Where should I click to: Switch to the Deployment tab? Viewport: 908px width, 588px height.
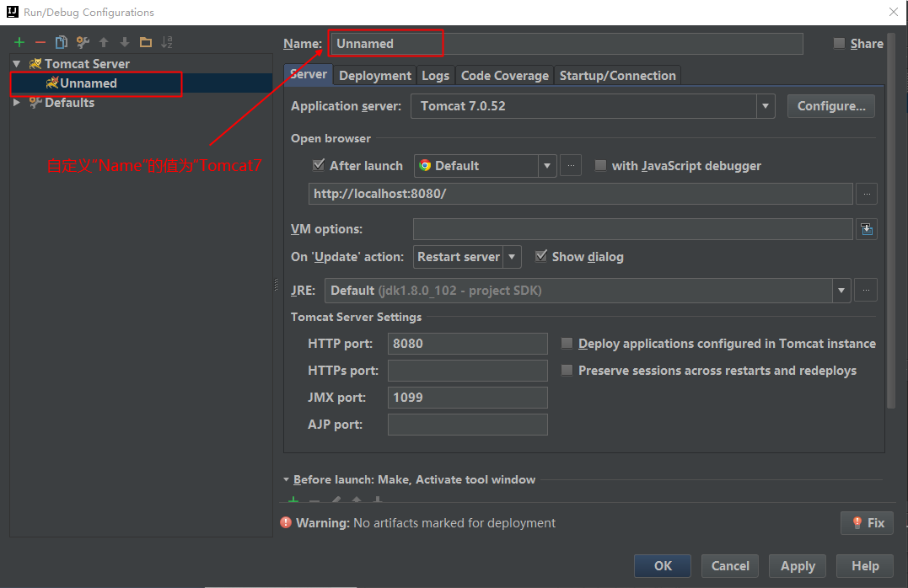[x=375, y=76]
